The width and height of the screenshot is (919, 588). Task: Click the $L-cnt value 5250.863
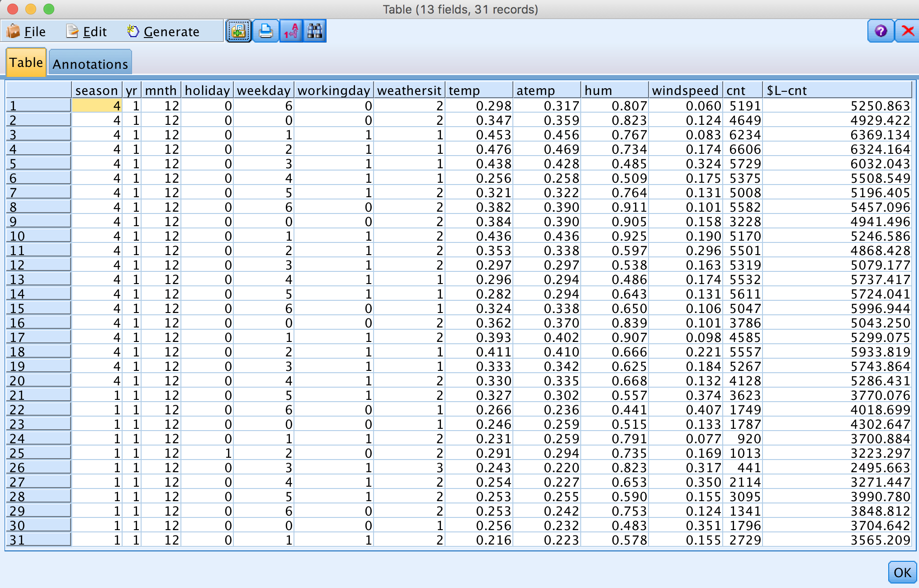880,106
